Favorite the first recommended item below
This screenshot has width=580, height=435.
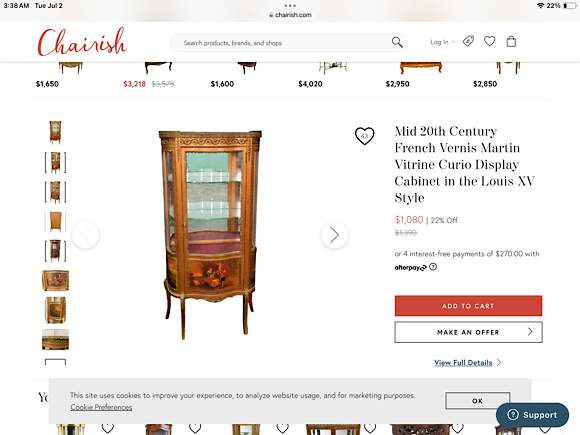click(x=108, y=428)
